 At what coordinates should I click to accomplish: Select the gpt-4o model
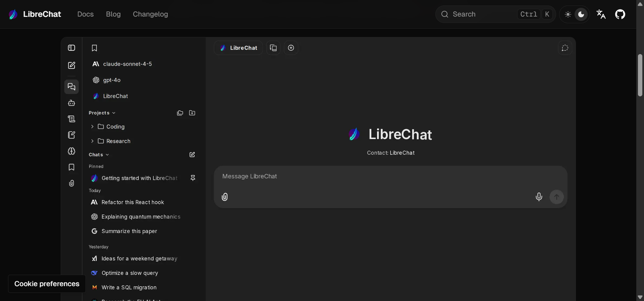[x=144, y=80]
